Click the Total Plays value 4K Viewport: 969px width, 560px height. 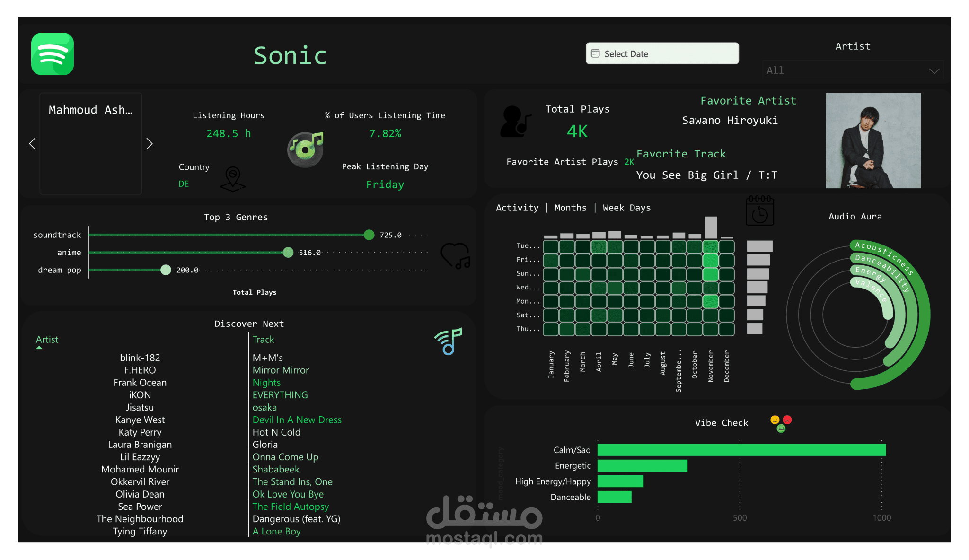pos(577,131)
